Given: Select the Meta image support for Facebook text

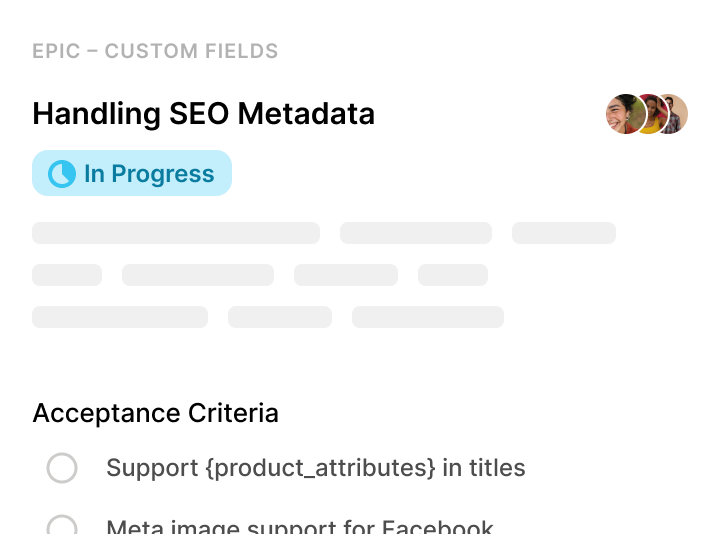Looking at the screenshot, I should pyautogui.click(x=299, y=527).
